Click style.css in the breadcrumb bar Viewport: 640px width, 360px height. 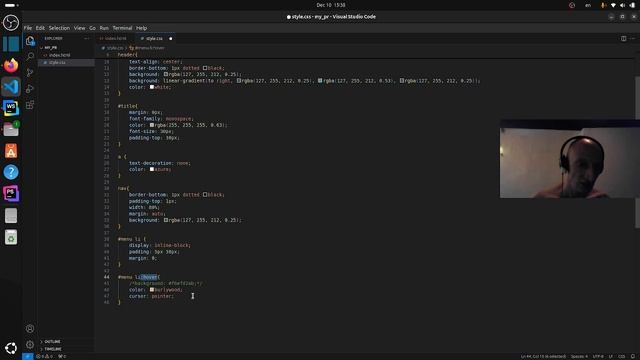(115, 48)
